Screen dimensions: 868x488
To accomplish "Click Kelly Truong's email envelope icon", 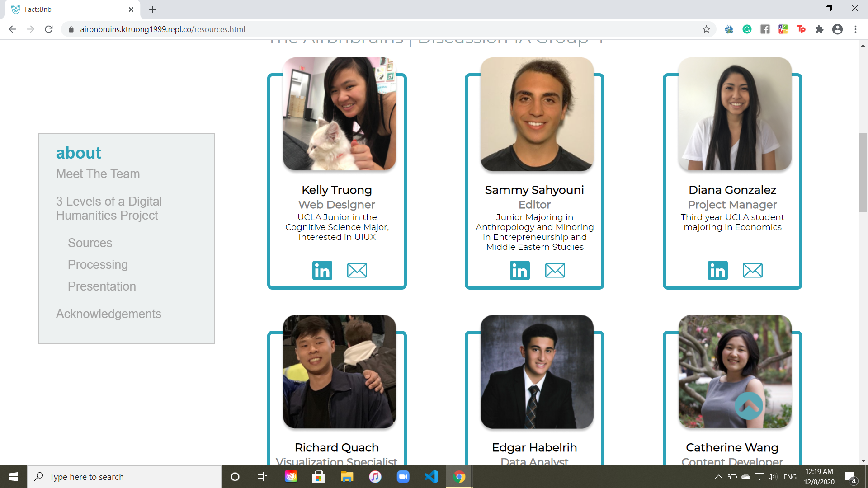I will tap(357, 270).
